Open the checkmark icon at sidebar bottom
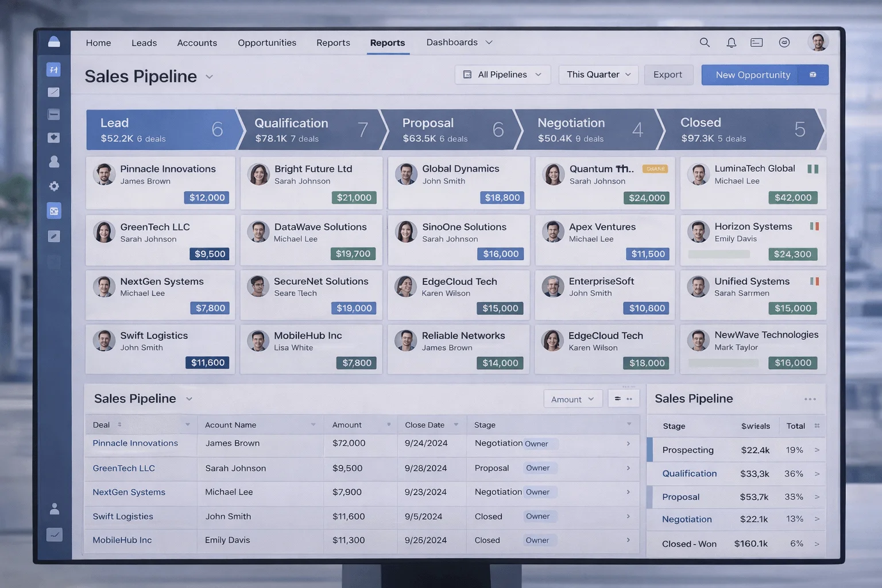 click(x=55, y=535)
